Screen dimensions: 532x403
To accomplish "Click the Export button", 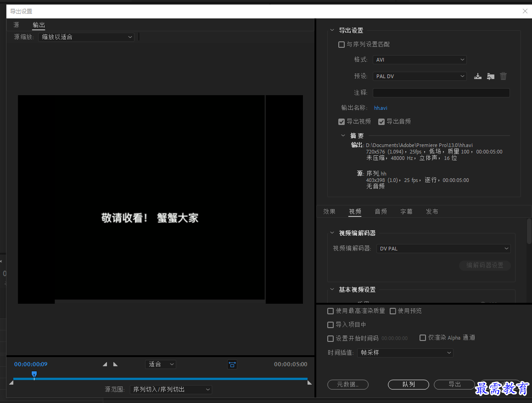I will (x=454, y=384).
